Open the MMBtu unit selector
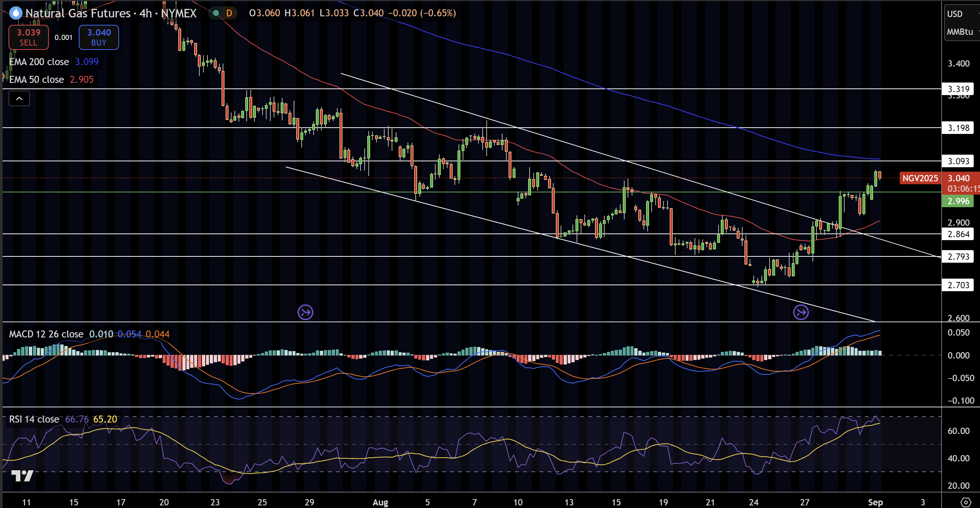This screenshot has width=980, height=508. point(960,32)
